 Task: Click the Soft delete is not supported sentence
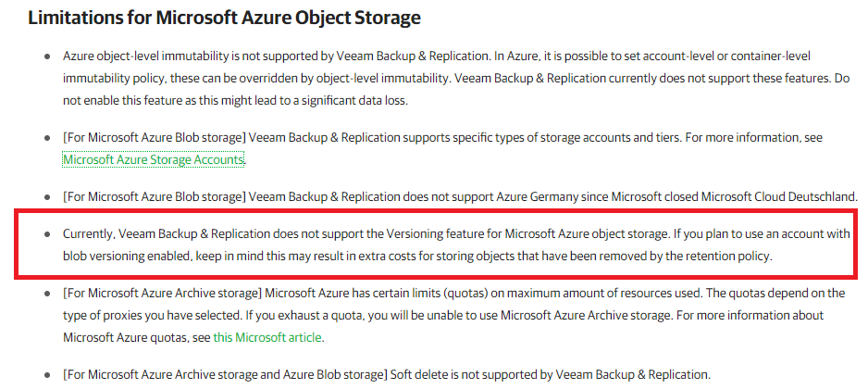(x=550, y=374)
